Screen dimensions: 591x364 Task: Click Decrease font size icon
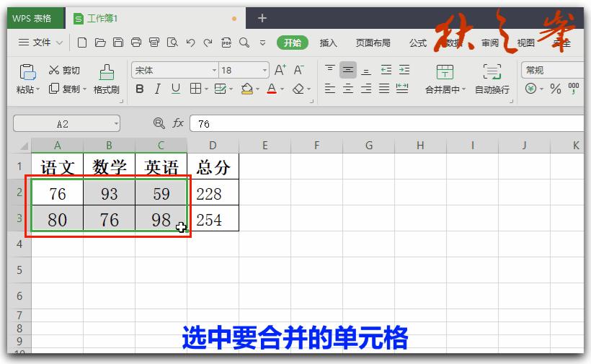298,70
